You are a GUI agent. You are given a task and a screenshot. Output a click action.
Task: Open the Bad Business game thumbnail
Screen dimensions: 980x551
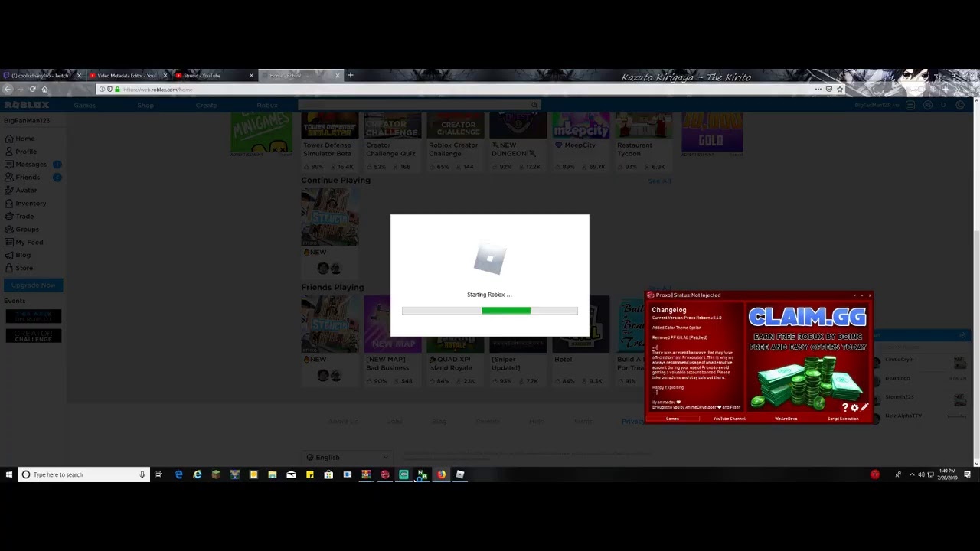click(x=392, y=324)
